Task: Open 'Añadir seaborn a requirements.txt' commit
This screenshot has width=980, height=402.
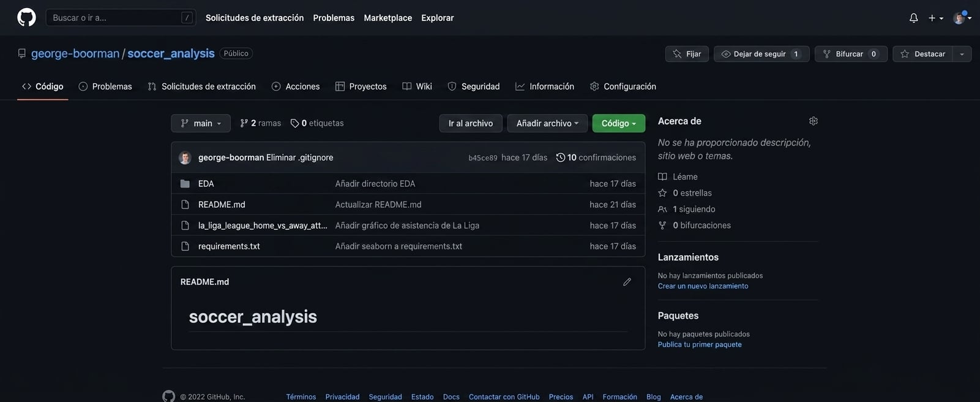Action: pyautogui.click(x=398, y=246)
